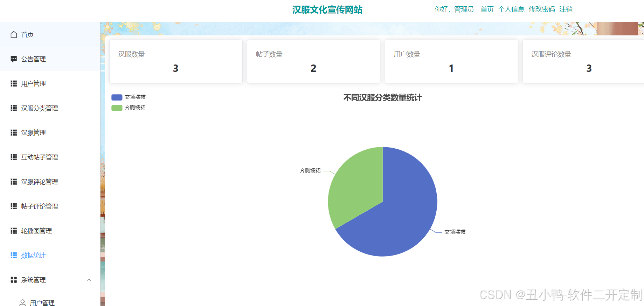Click the chat bubble icon beside 公告管理

pyautogui.click(x=14, y=59)
